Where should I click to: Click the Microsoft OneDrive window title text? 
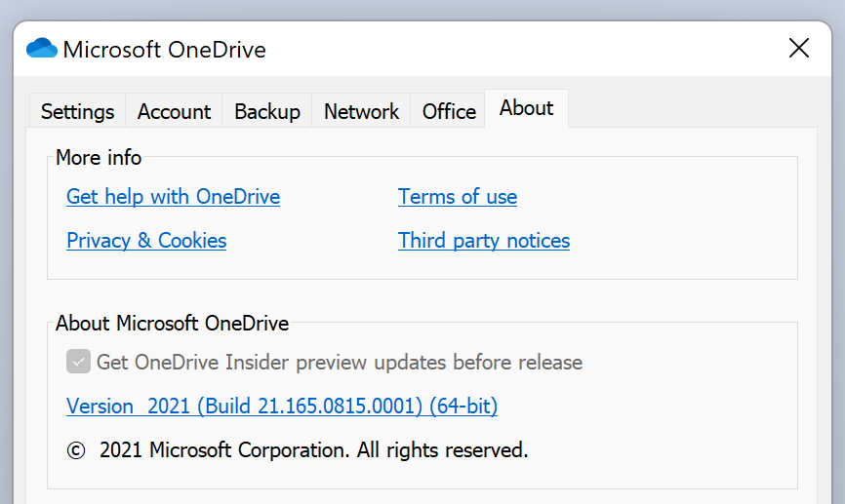pyautogui.click(x=164, y=50)
